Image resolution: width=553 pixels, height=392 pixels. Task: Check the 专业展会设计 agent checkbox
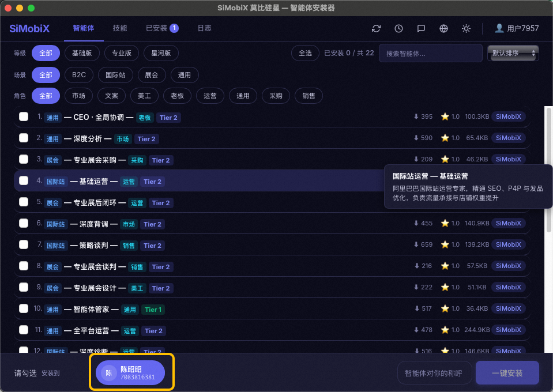pyautogui.click(x=24, y=287)
